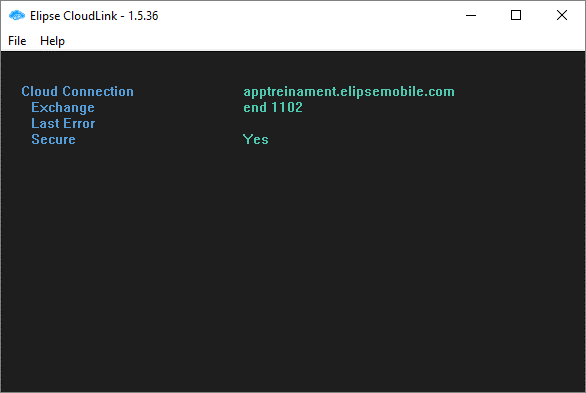This screenshot has width=586, height=393.
Task: Click blank menu bar space right of Help
Action: 325,41
